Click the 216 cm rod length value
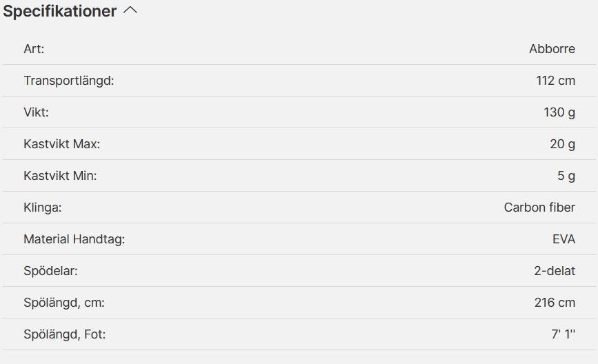This screenshot has width=598, height=364. 555,303
